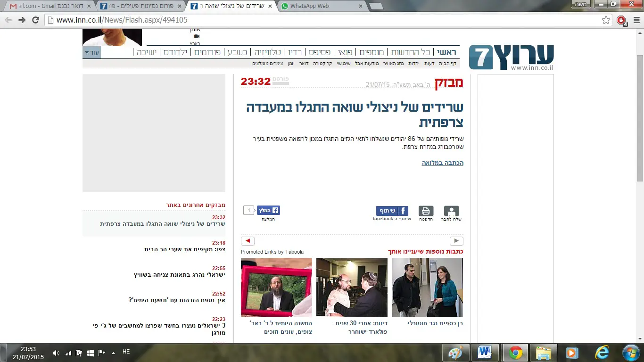Expand the עוד (more) dropdown menu
This screenshot has height=362, width=644.
coord(91,52)
